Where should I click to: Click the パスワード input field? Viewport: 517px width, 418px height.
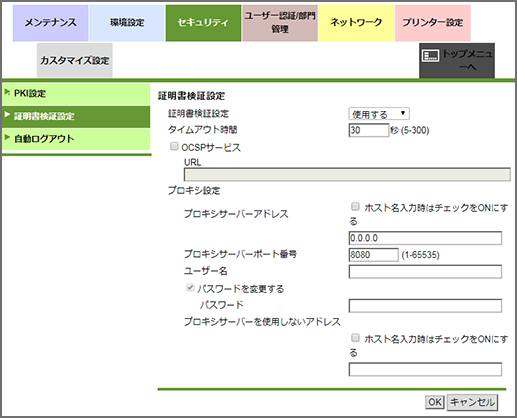click(425, 306)
